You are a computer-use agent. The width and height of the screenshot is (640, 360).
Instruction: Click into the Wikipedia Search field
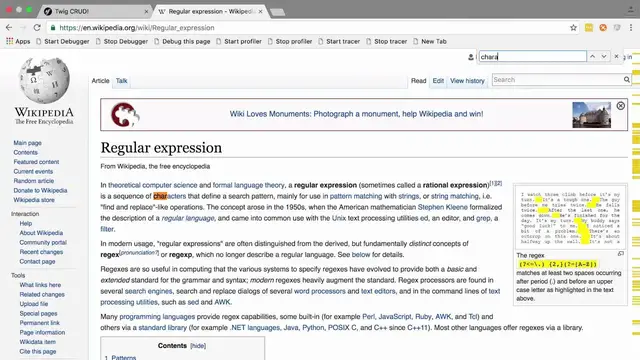(x=557, y=80)
